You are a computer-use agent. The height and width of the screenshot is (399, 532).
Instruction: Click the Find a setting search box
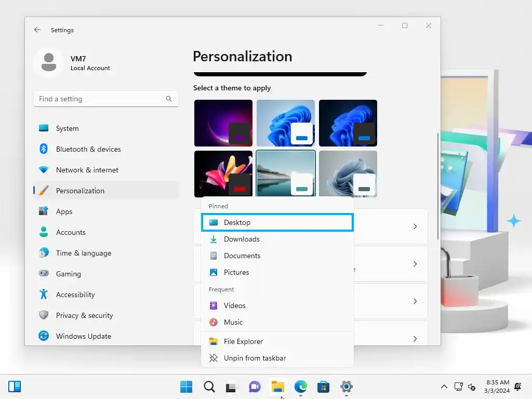[x=106, y=99]
